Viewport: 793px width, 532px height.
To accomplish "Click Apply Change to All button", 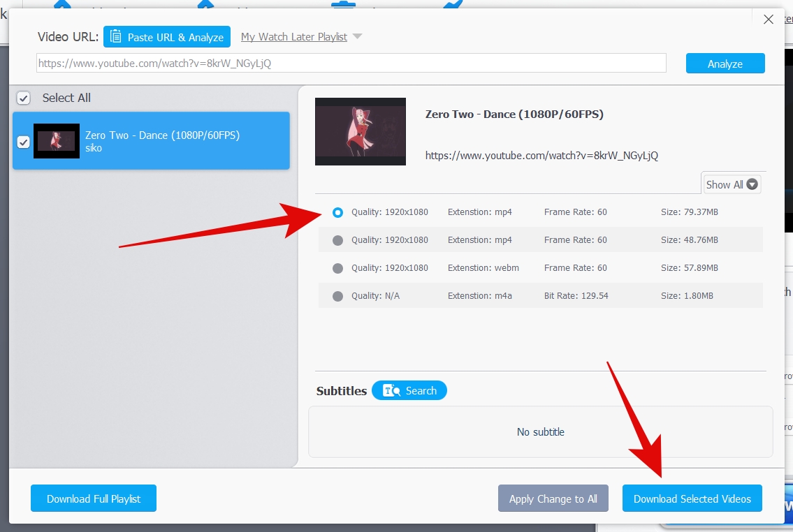I will pos(553,498).
